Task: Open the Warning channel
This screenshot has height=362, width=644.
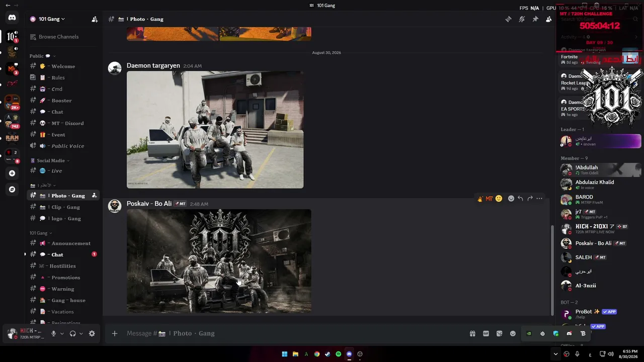Action: pyautogui.click(x=63, y=289)
